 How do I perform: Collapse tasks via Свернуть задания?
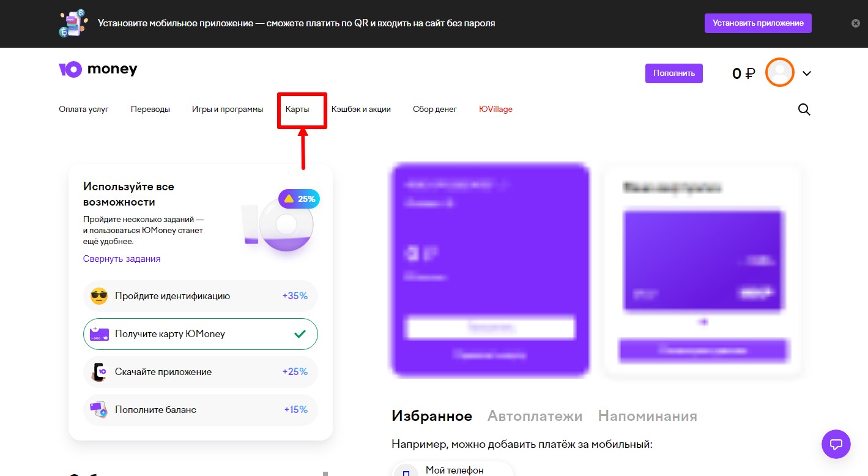click(x=122, y=259)
